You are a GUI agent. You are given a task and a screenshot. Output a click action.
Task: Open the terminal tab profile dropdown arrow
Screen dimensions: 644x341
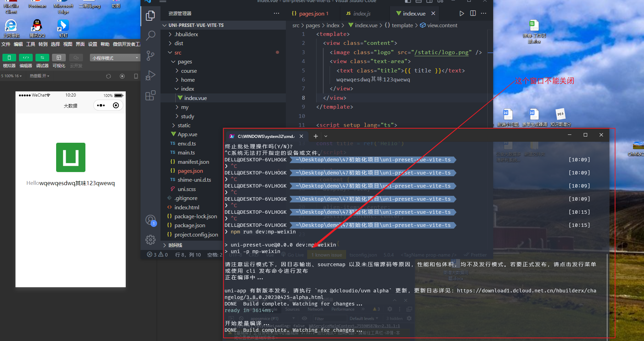coord(326,136)
